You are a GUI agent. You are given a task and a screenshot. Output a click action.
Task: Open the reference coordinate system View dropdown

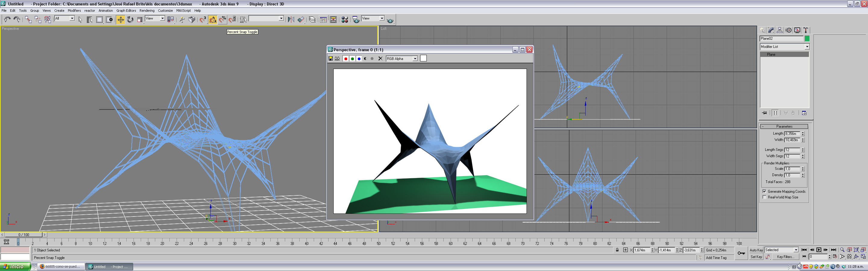(x=155, y=18)
